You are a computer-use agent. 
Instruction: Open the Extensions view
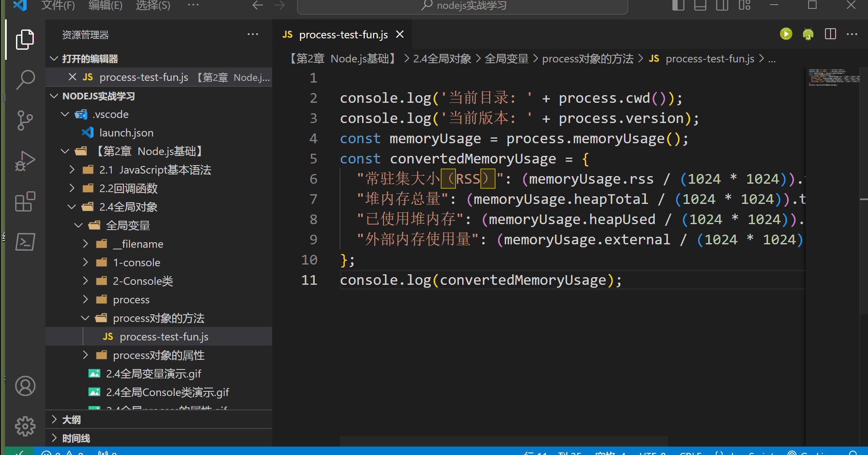click(25, 201)
